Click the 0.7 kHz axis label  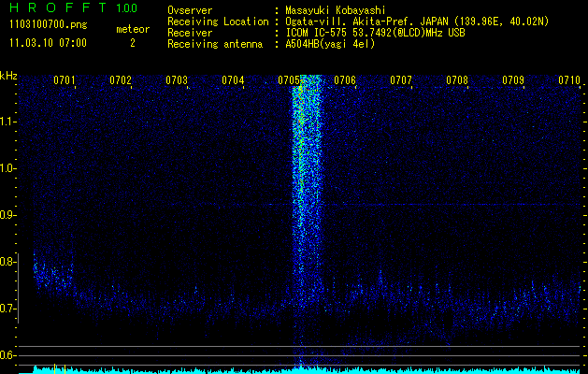(x=7, y=309)
